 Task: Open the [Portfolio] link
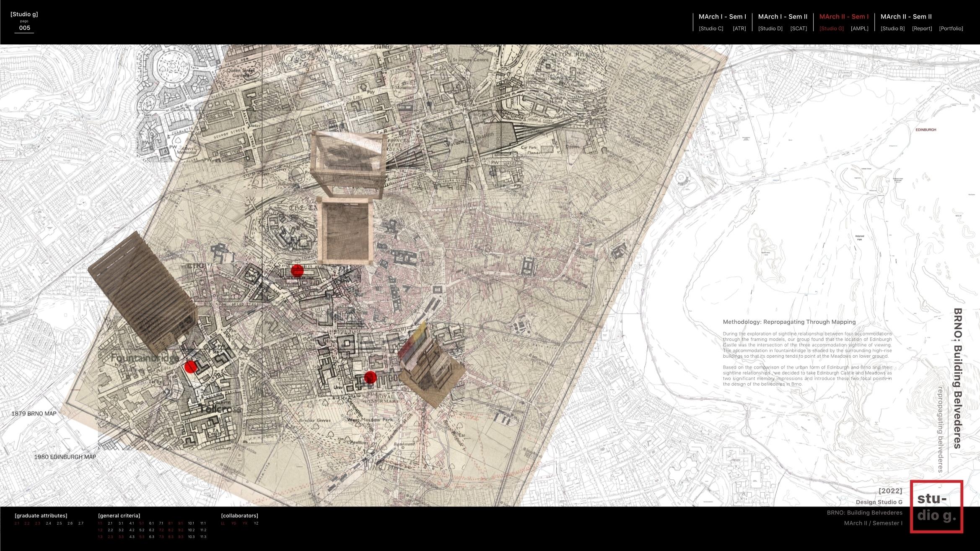(x=951, y=29)
